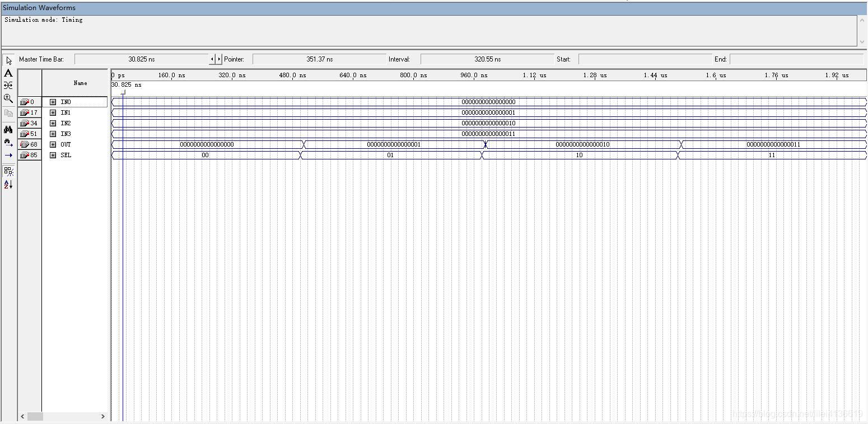
Task: Click the simulation mode box scroll down arrow
Action: 862,41
